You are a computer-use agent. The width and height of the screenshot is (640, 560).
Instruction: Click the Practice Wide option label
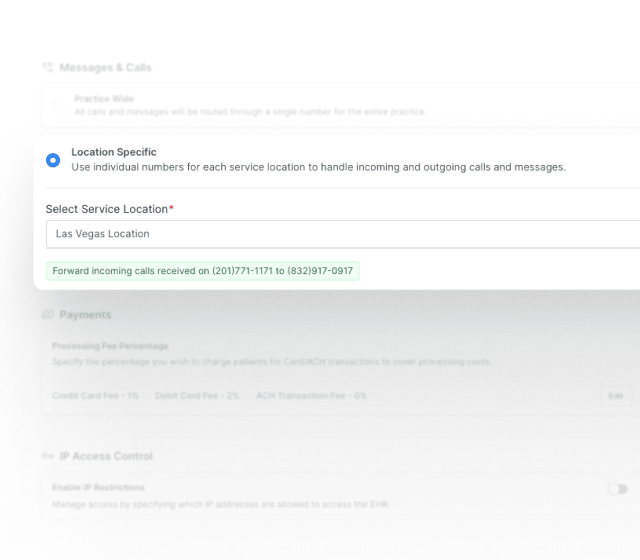[x=105, y=99]
